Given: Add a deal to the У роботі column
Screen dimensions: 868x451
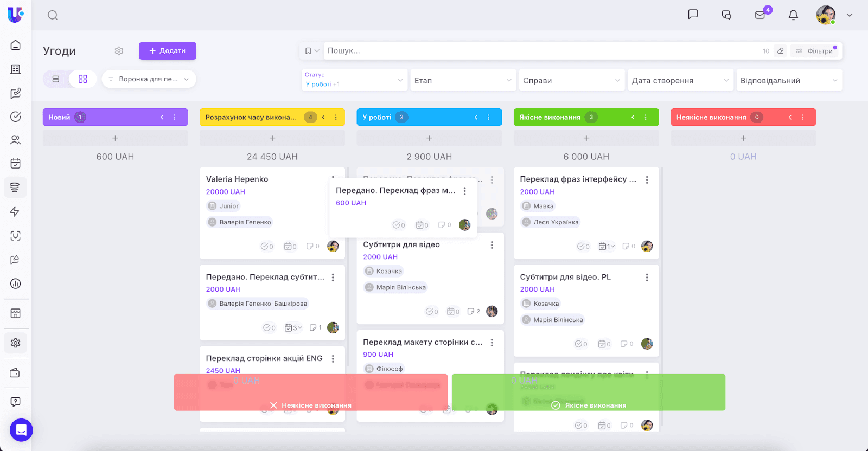Looking at the screenshot, I should [x=429, y=138].
